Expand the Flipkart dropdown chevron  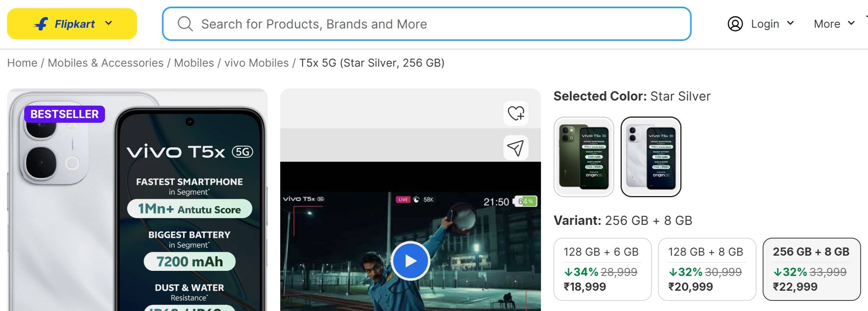108,23
